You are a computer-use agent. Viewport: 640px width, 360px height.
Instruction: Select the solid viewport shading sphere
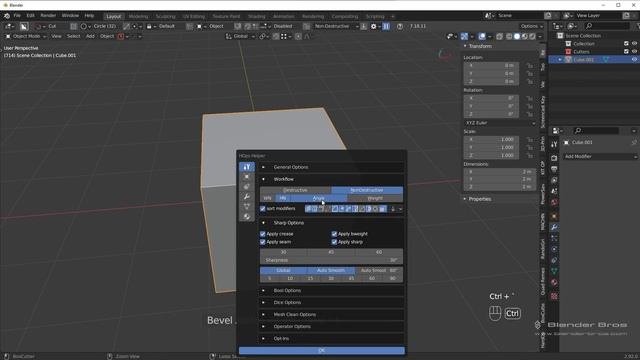click(517, 36)
